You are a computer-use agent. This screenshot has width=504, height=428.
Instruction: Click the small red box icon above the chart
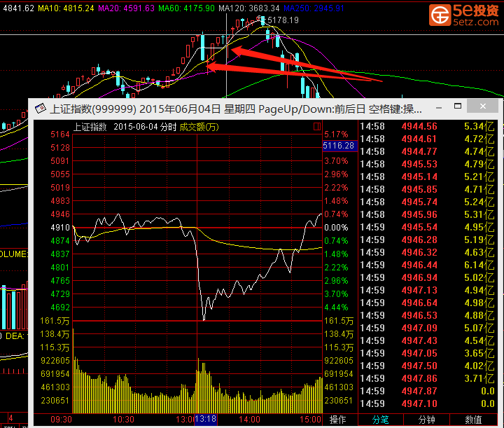(x=317, y=127)
